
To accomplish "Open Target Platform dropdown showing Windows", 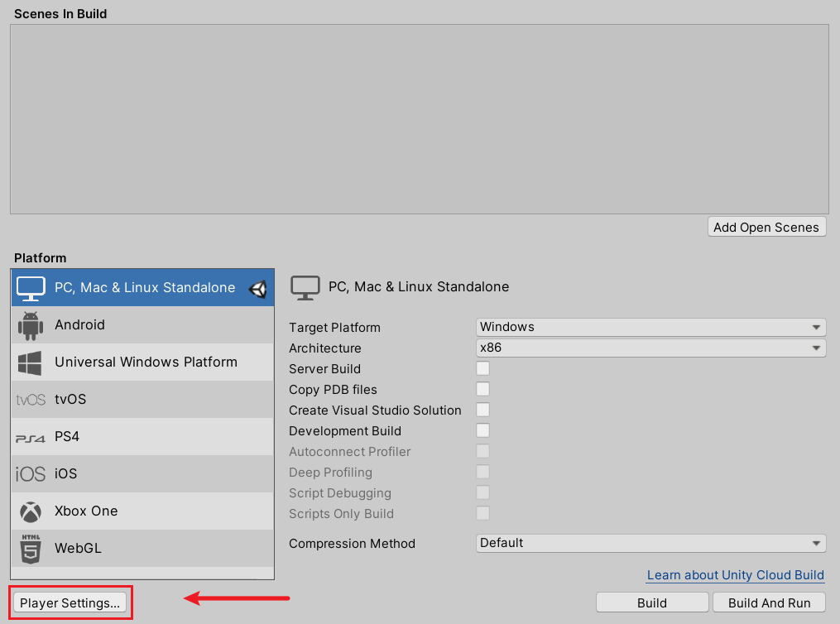I will tap(650, 327).
